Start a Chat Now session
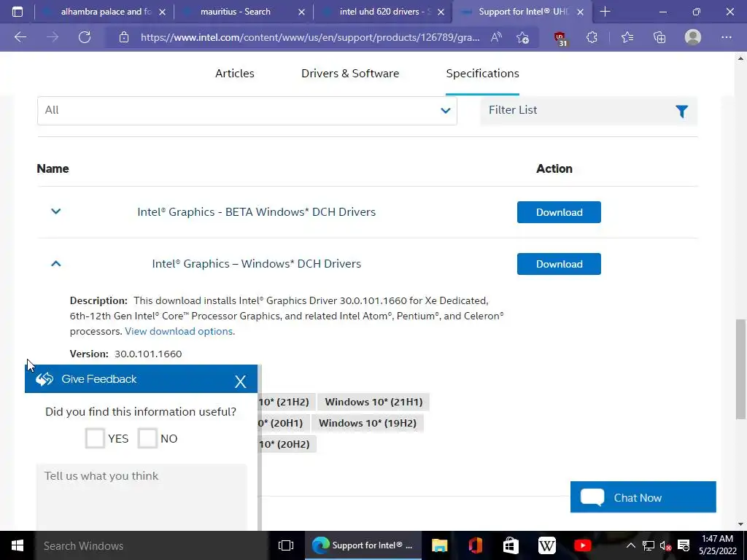This screenshot has width=747, height=560. (643, 497)
